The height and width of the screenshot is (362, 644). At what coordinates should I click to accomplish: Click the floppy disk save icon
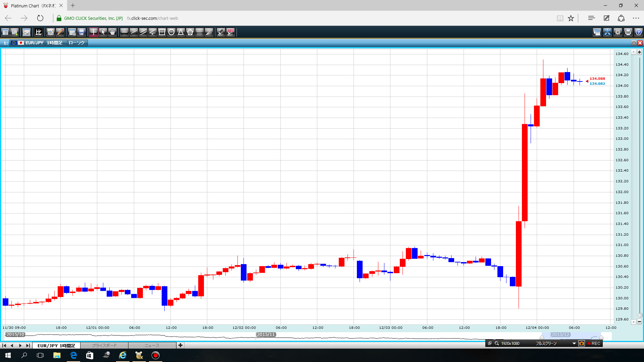82,32
